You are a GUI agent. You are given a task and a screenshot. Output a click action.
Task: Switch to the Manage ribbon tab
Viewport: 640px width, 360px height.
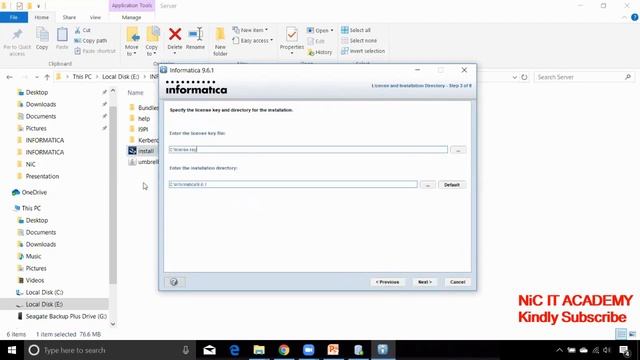tap(131, 18)
